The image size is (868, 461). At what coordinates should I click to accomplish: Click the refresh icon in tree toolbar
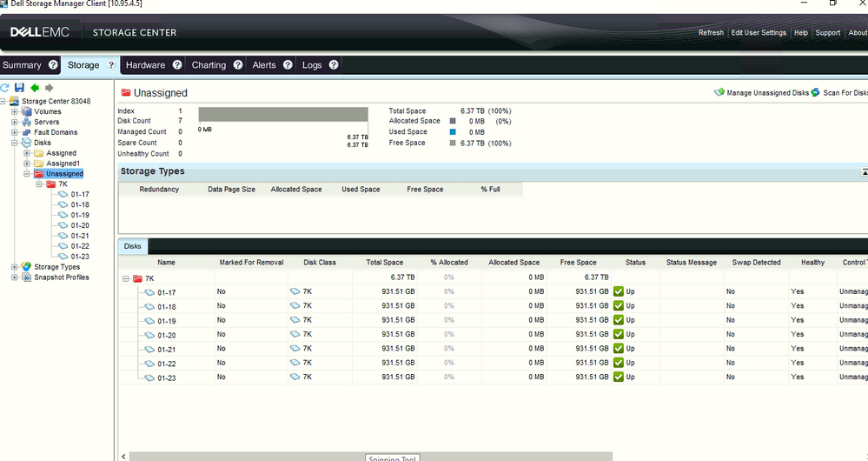(x=5, y=88)
